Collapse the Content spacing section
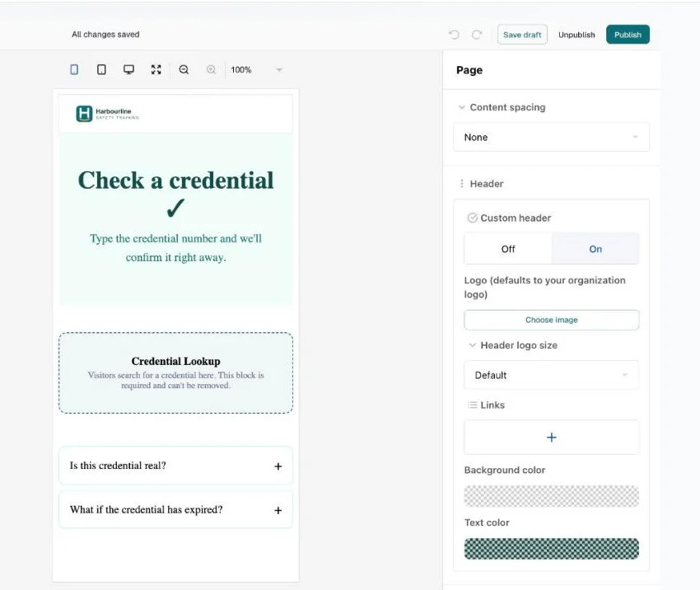The image size is (700, 590). pos(462,107)
